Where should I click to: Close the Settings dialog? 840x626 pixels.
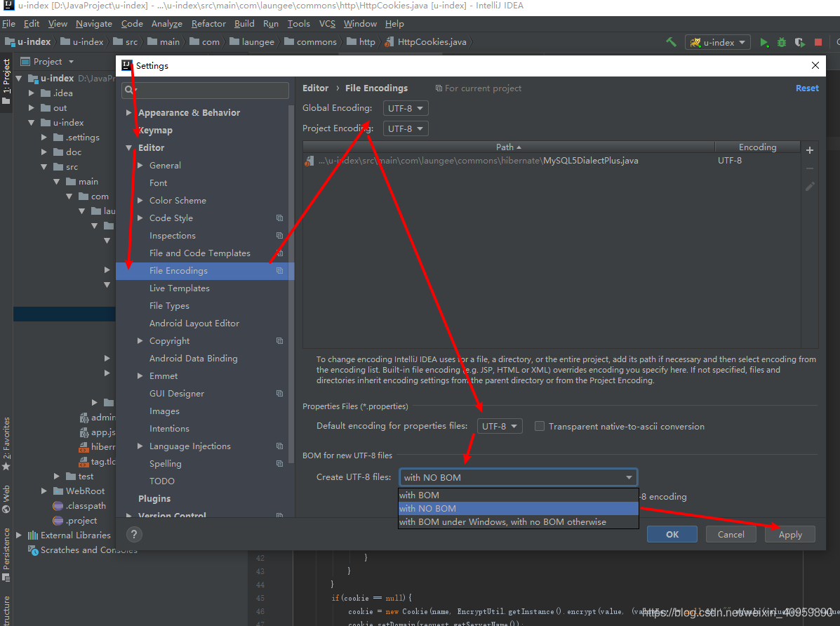tap(815, 65)
